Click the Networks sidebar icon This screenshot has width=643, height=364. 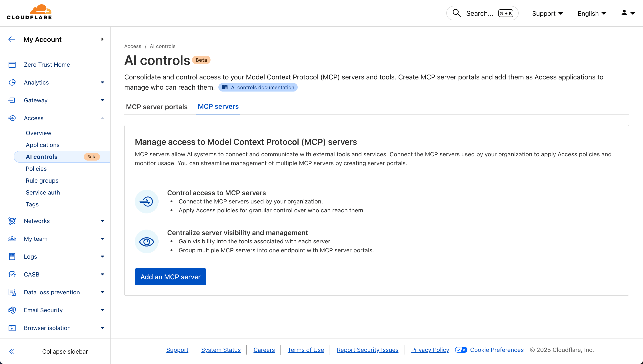tap(12, 221)
